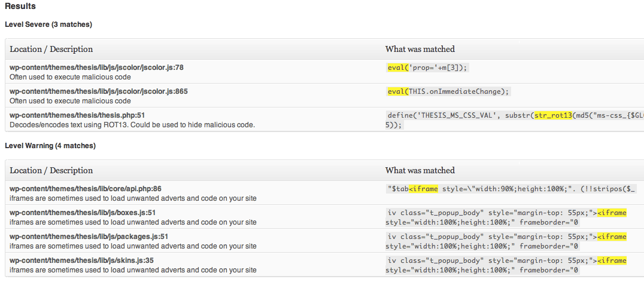This screenshot has width=644, height=282.
Task: Select the jscolor.js:78 file path
Action: [x=96, y=68]
